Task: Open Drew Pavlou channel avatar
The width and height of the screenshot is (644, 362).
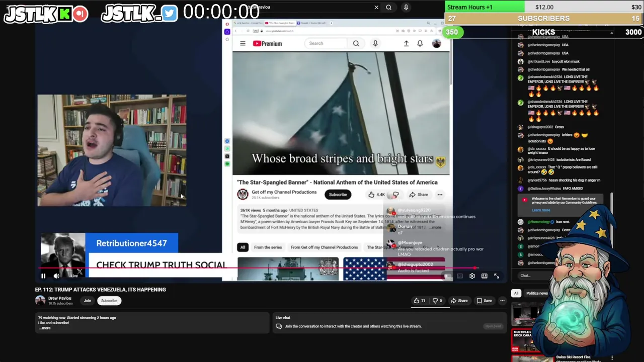Action: [x=40, y=301]
